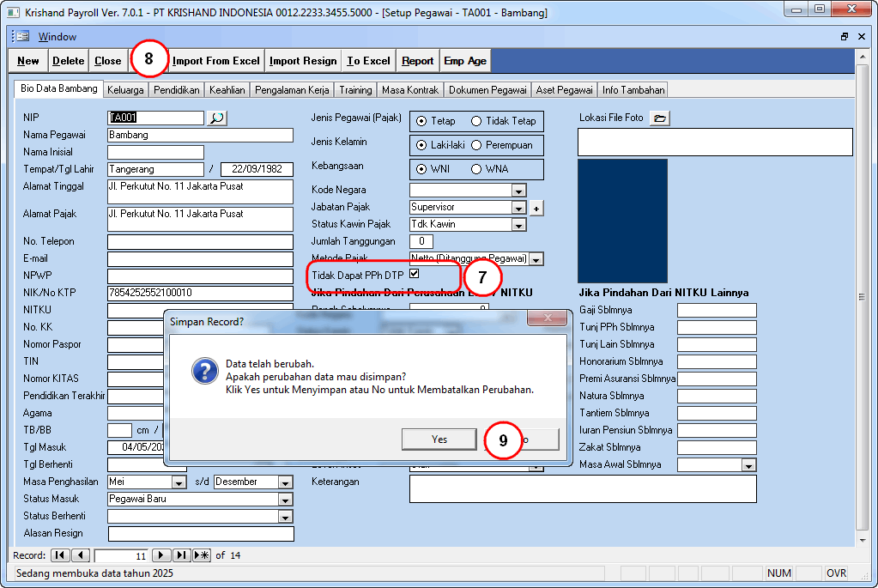878x588 pixels.
Task: Go to the first record
Action: tap(61, 555)
